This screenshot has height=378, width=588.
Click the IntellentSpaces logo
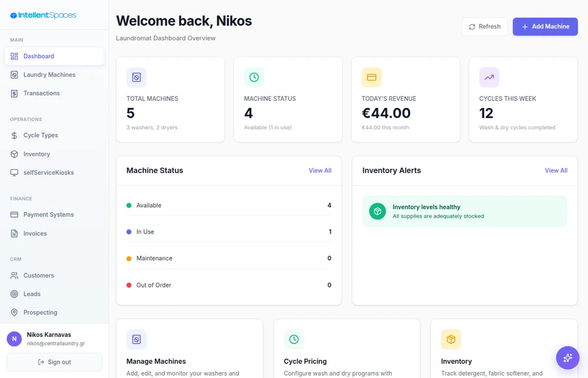[x=43, y=15]
